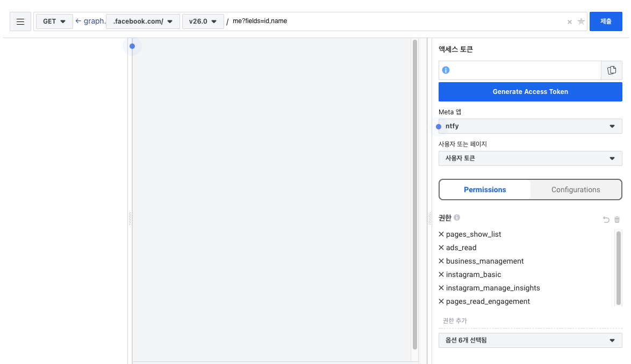Click the pages_show_list text
This screenshot has height=364, width=631.
(474, 234)
